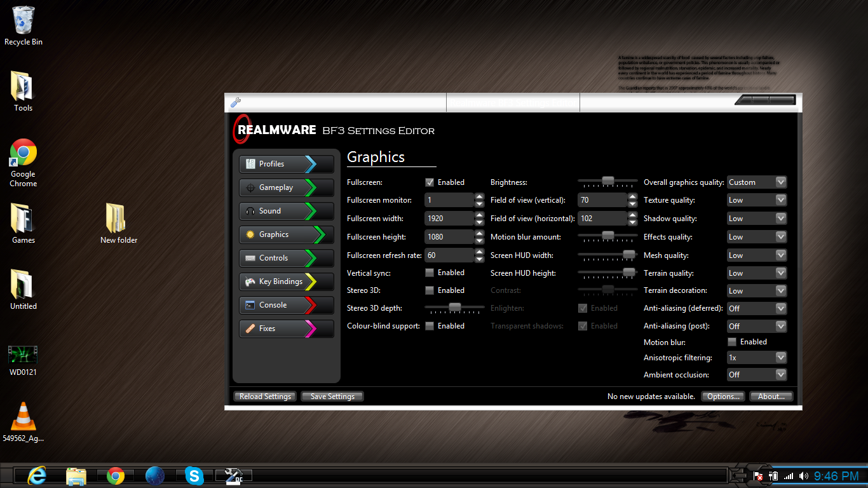Select the Google Chrome desktop shortcut
This screenshot has width=868, height=488.
pyautogui.click(x=24, y=163)
